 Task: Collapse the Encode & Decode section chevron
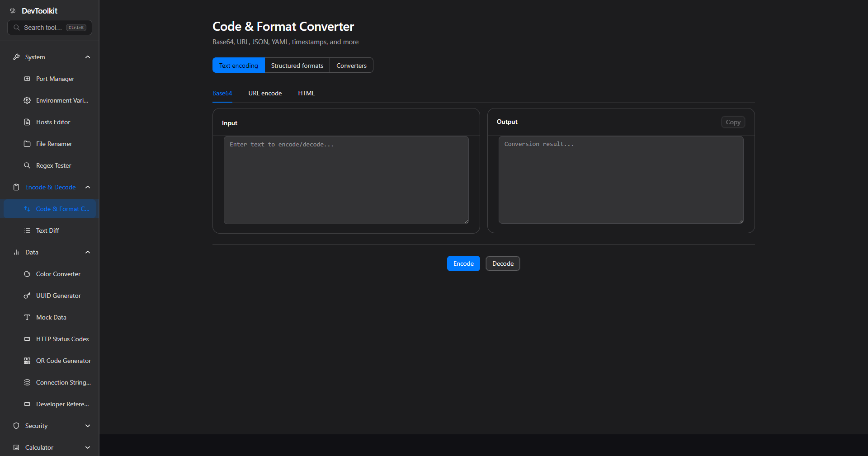tap(88, 187)
